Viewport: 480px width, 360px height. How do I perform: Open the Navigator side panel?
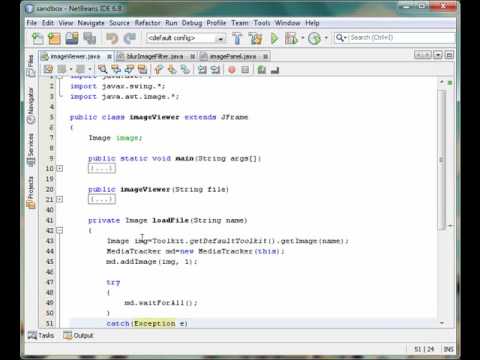pos(31,106)
